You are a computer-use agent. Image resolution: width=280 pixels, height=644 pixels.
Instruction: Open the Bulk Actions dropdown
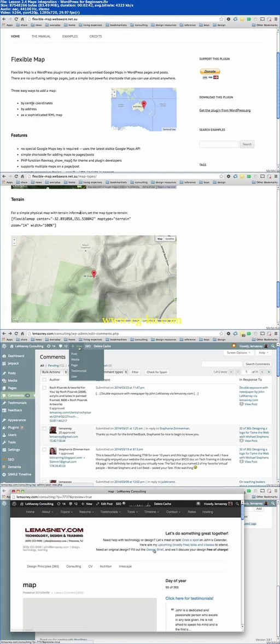[x=54, y=372]
